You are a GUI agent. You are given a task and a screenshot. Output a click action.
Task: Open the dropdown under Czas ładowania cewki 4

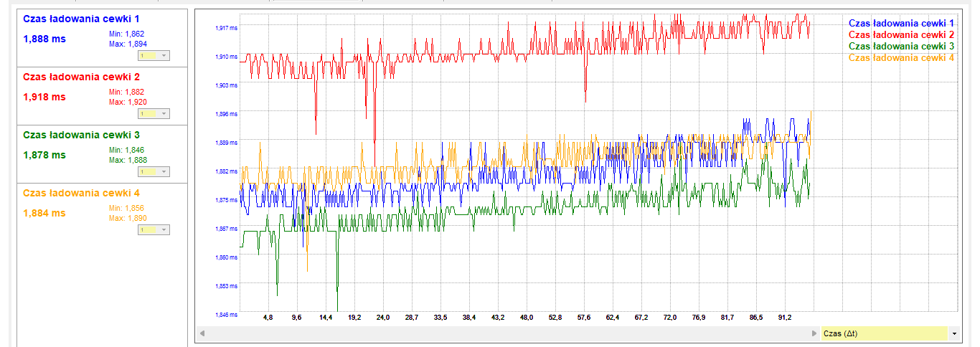[154, 229]
